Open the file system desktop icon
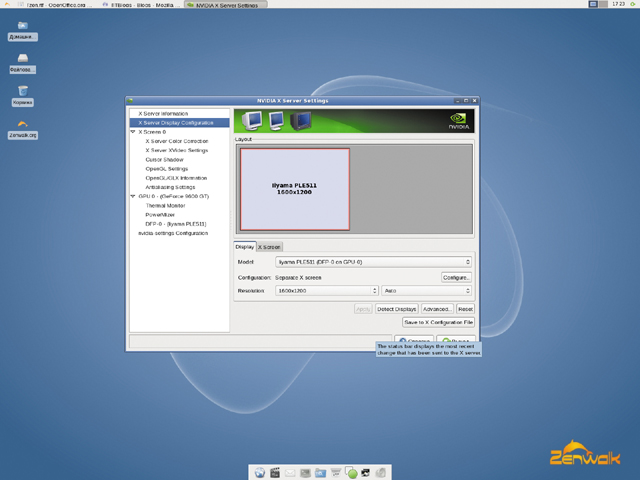This screenshot has height=480, width=640. (23, 64)
